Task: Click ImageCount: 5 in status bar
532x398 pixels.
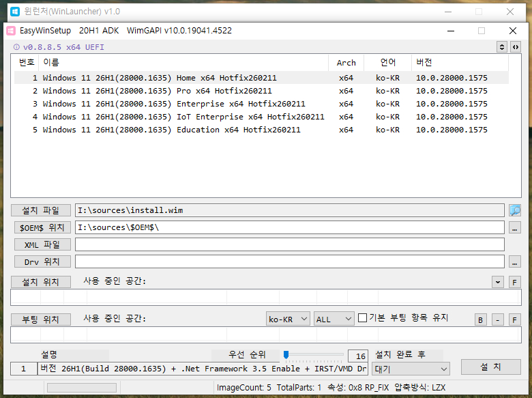Action: click(244, 388)
